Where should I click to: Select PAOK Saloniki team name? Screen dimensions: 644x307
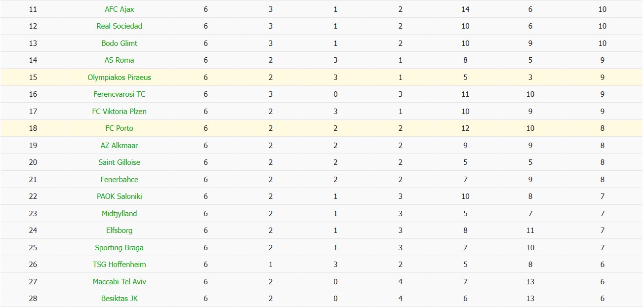[x=120, y=196]
